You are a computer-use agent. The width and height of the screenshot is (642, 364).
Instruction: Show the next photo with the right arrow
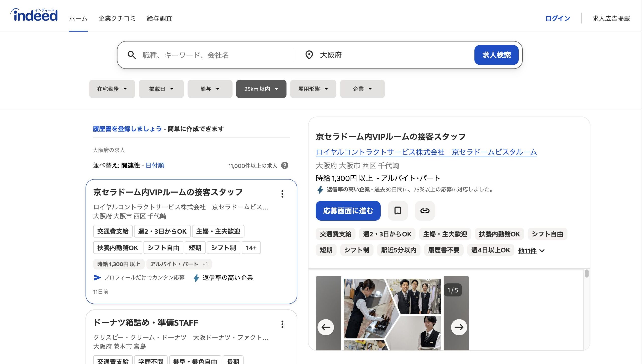pos(459,327)
